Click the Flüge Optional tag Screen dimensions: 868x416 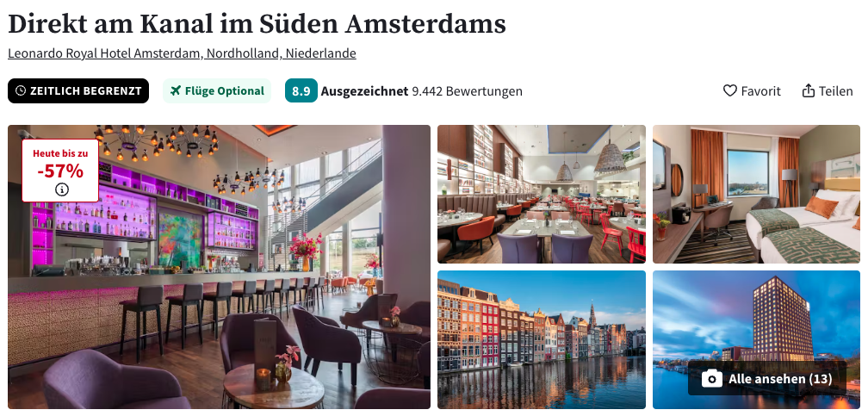coord(217,90)
